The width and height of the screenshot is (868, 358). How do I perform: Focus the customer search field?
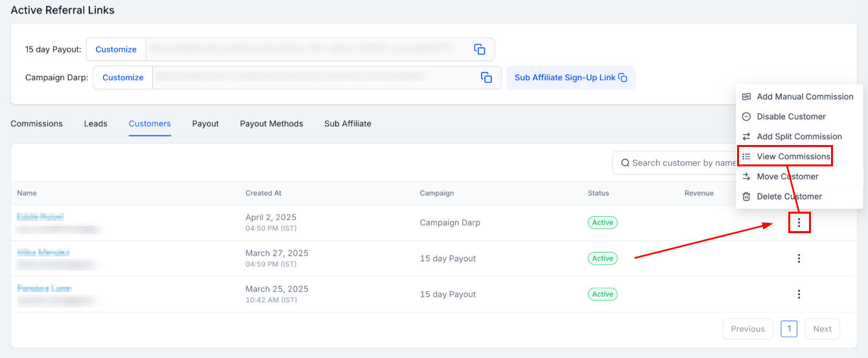tap(681, 163)
